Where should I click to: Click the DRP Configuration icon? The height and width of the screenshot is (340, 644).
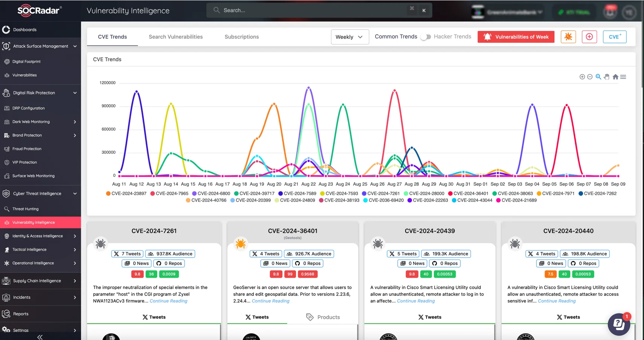click(x=7, y=108)
